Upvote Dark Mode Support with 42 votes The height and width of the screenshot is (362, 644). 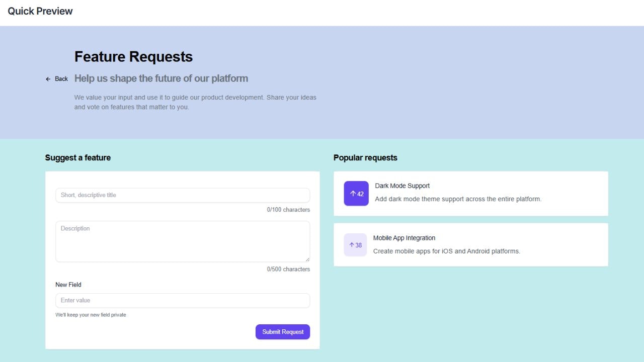pos(356,194)
